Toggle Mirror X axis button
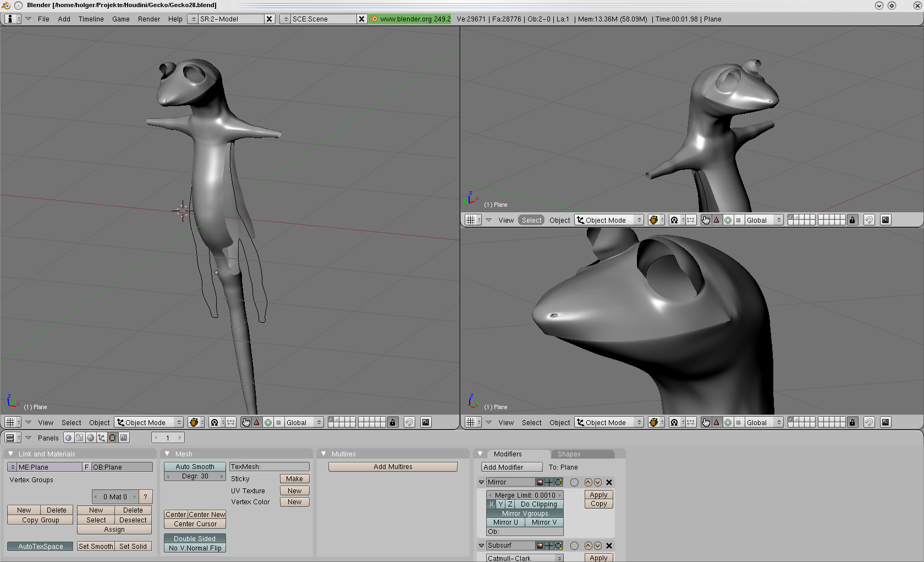924x562 pixels. click(x=491, y=504)
